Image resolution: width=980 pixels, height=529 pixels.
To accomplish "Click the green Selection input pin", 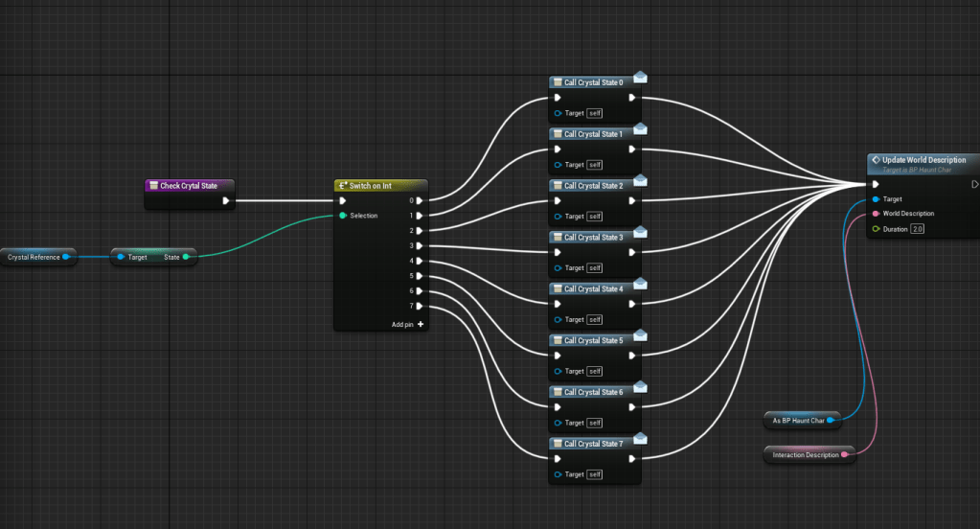I will 342,216.
